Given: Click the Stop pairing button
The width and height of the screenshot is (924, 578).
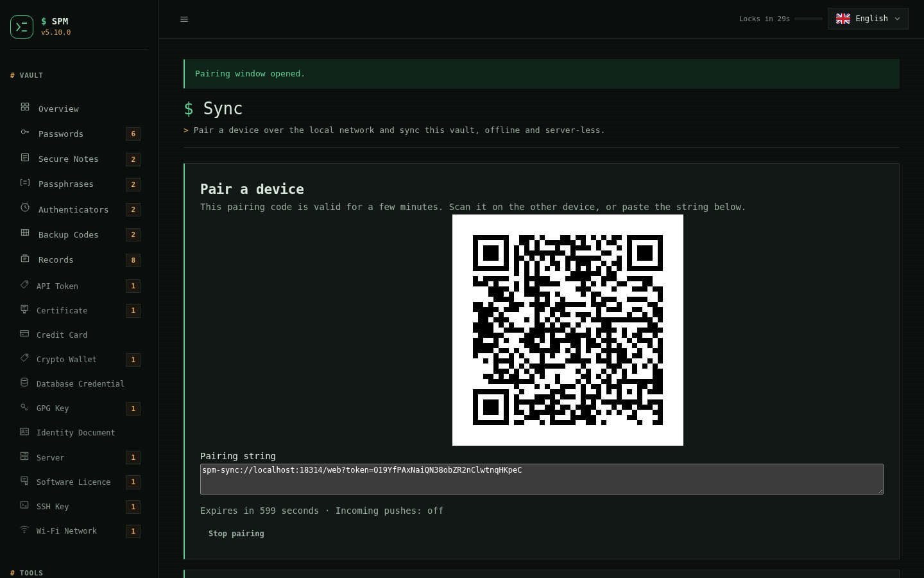Looking at the screenshot, I should pos(236,534).
